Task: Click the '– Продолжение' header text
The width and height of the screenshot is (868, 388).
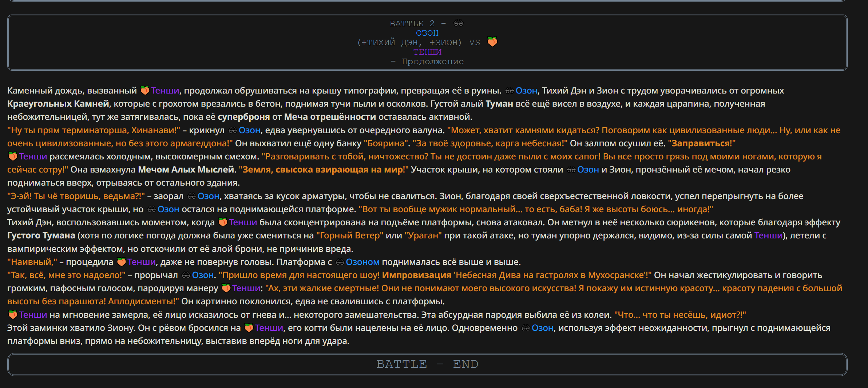Action: (x=427, y=62)
